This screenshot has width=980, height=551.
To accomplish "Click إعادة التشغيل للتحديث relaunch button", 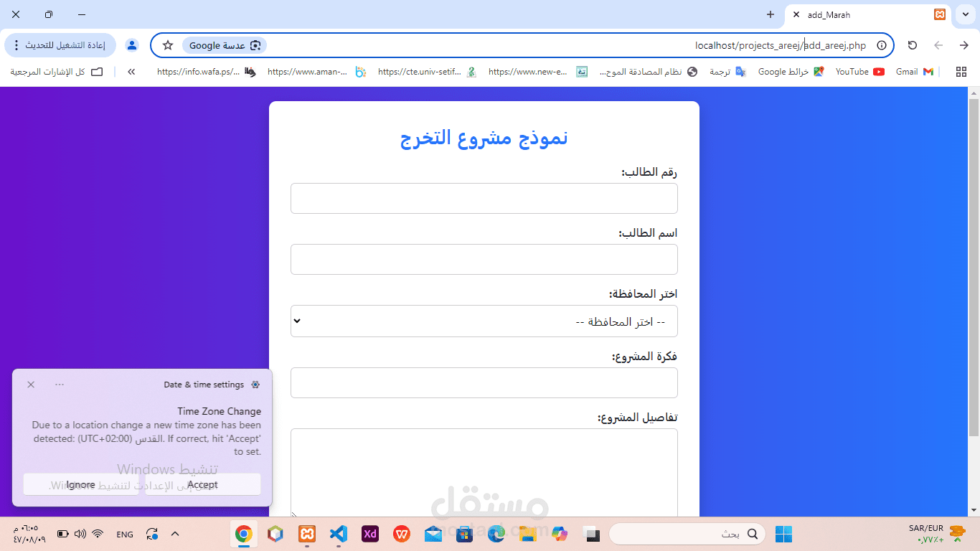I will [x=60, y=45].
